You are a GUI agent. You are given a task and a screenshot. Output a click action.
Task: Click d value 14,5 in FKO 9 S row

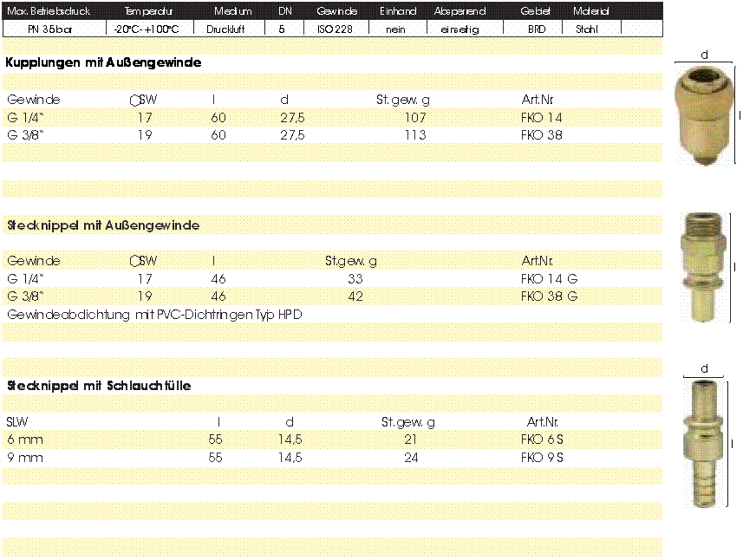pos(290,457)
